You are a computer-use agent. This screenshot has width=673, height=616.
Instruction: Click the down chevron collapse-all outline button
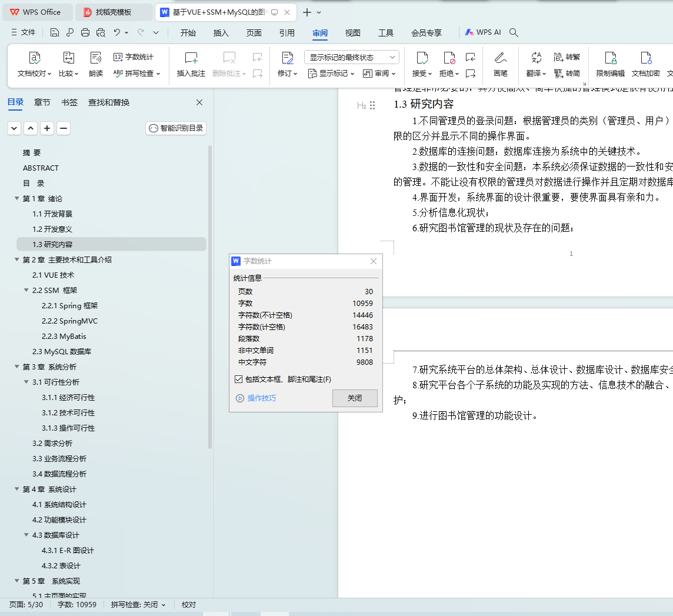tap(14, 128)
